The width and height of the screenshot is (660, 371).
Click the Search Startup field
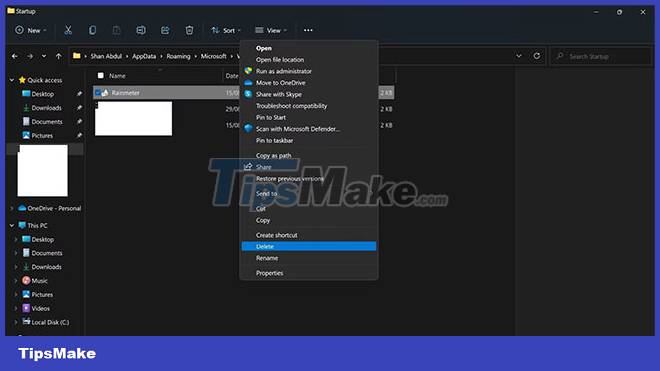pyautogui.click(x=601, y=56)
